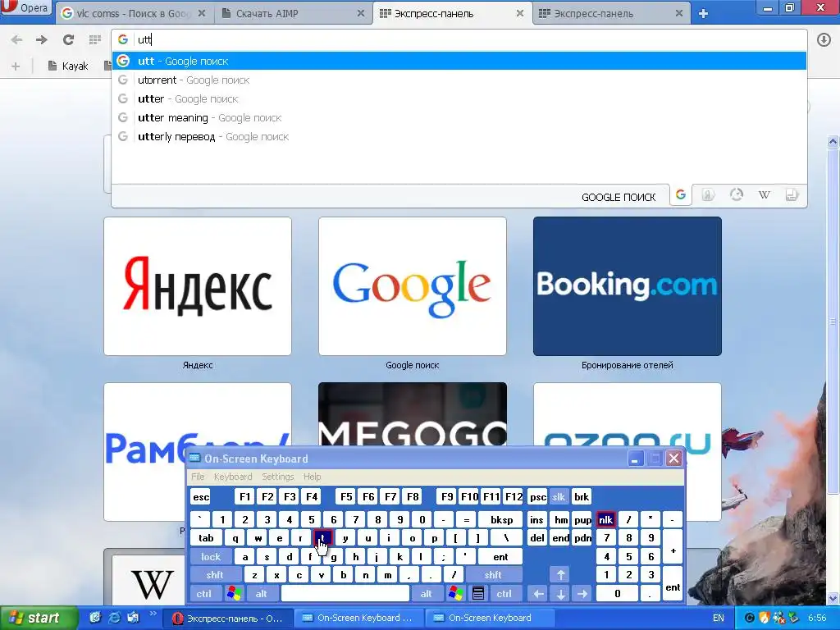
Task: Toggle the right shft key on keyboard
Action: click(493, 575)
